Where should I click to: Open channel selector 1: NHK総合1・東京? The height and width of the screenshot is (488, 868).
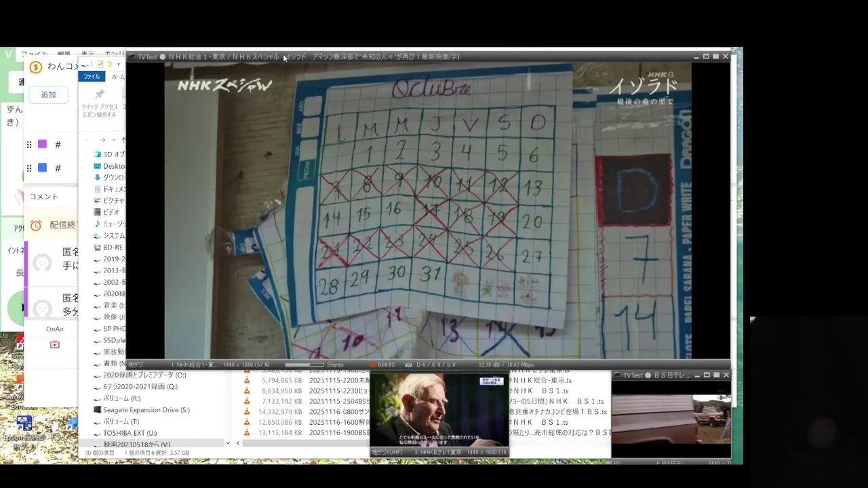pyautogui.click(x=193, y=365)
